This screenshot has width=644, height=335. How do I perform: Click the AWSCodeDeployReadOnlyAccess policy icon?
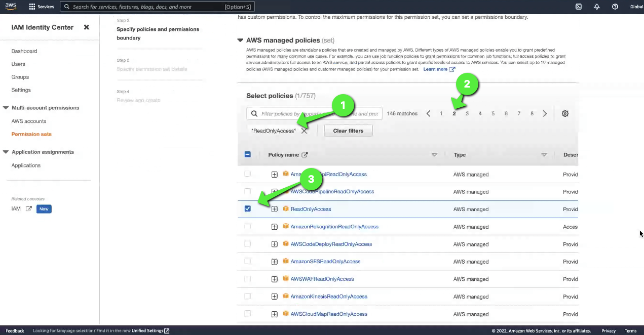click(x=286, y=243)
